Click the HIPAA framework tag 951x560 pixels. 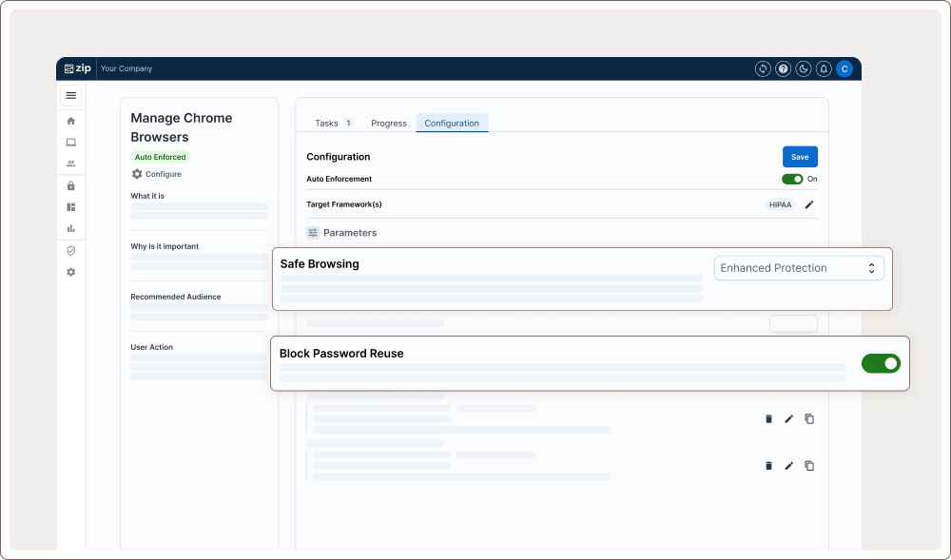(x=780, y=204)
